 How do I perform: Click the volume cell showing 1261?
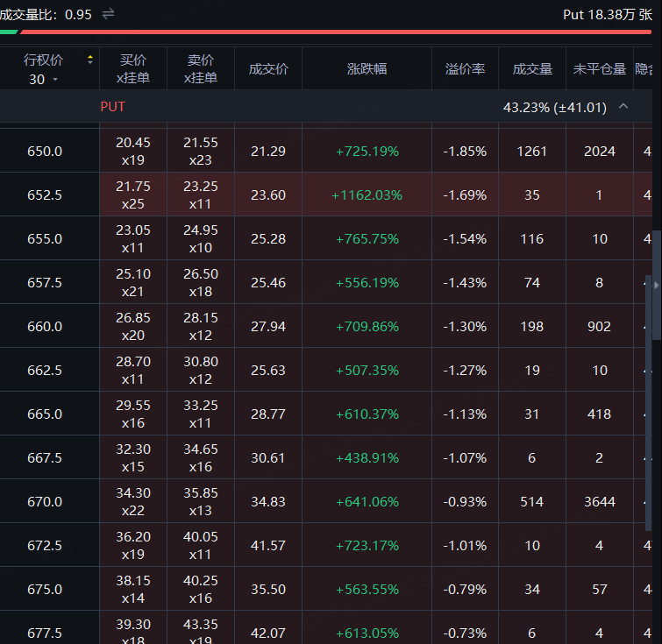click(532, 151)
